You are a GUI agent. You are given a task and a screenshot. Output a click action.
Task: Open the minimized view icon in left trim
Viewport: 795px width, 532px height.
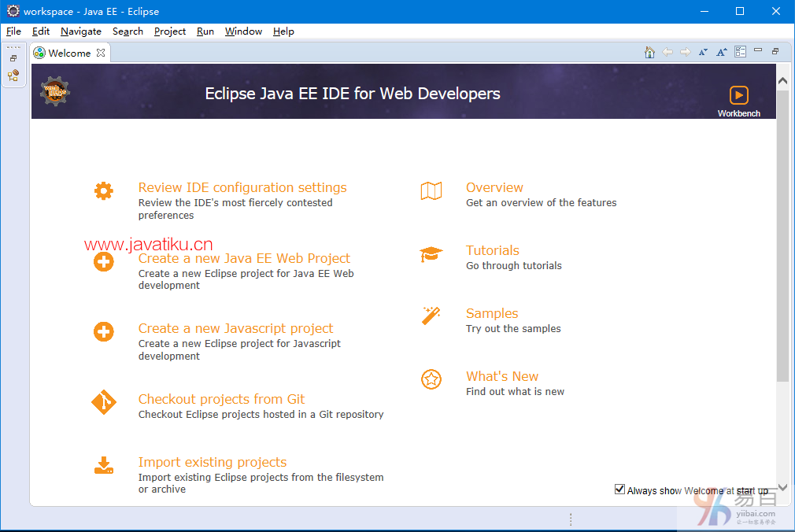coord(13,76)
